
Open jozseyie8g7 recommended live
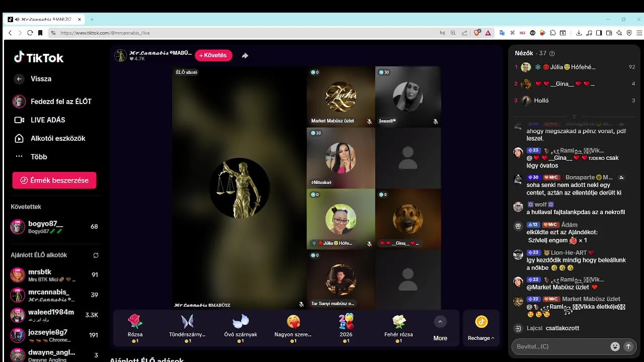click(x=54, y=335)
